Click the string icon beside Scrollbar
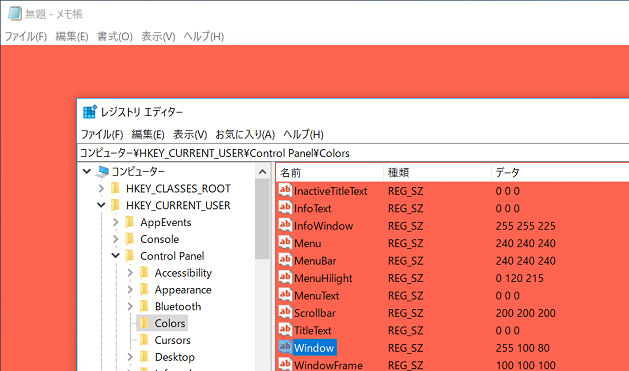The width and height of the screenshot is (629, 371). (x=285, y=312)
